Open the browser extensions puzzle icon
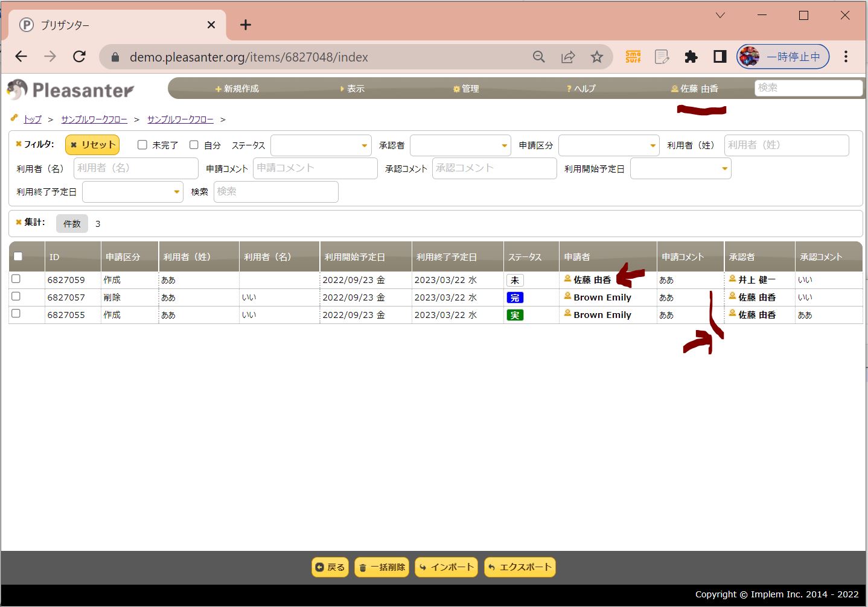868x607 pixels. pos(691,57)
